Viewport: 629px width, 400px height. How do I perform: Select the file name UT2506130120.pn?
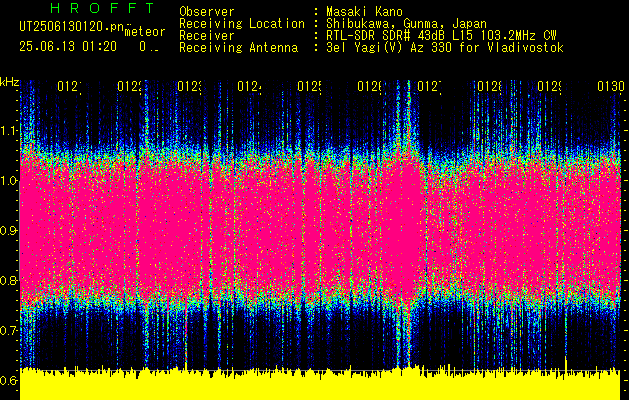coord(72,27)
